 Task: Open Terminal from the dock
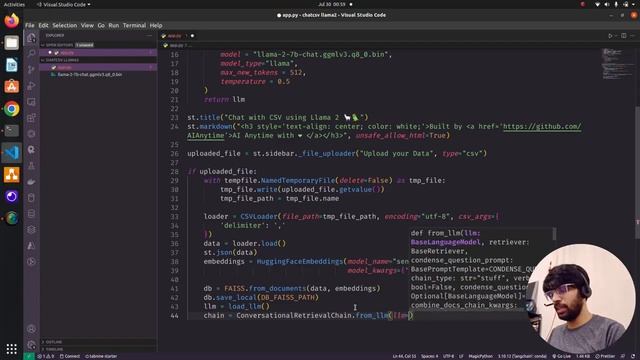point(11,131)
